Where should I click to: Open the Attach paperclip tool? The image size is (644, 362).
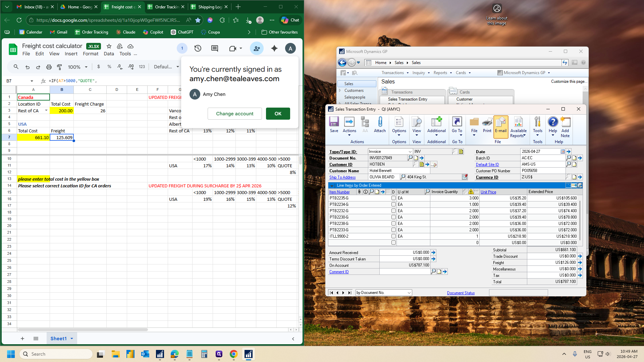380,125
